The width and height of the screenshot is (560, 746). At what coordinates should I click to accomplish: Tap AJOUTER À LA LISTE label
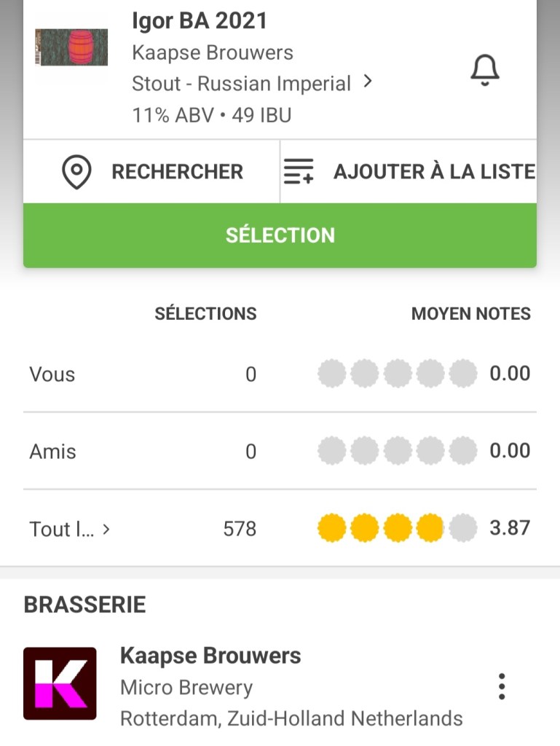[x=434, y=172]
